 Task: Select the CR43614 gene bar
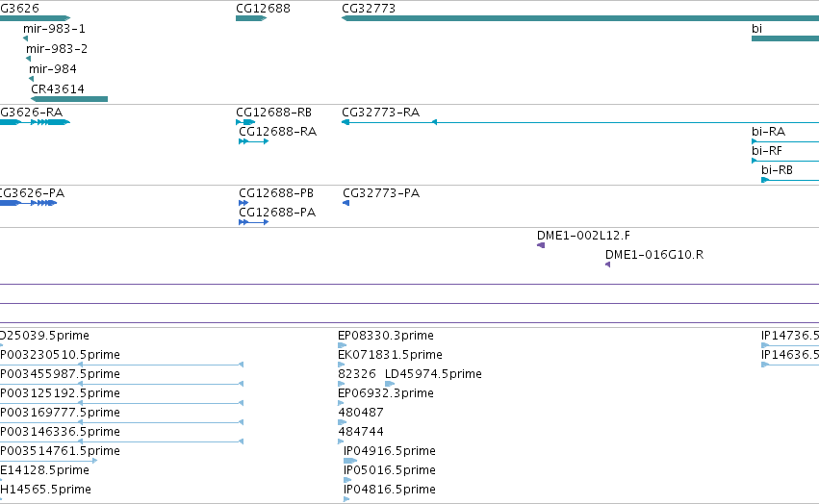pos(69,99)
